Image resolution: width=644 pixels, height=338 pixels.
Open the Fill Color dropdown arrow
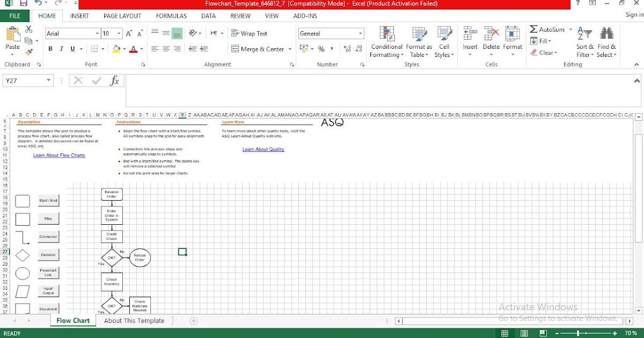pos(124,49)
